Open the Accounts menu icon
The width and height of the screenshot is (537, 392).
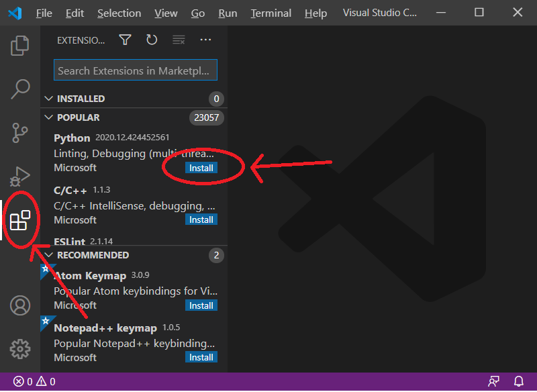coord(20,305)
